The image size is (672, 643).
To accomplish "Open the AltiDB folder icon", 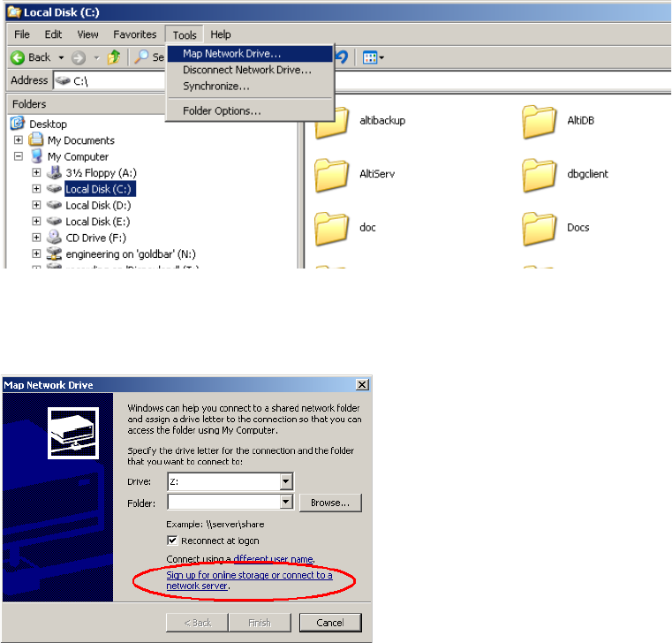I will pyautogui.click(x=540, y=122).
